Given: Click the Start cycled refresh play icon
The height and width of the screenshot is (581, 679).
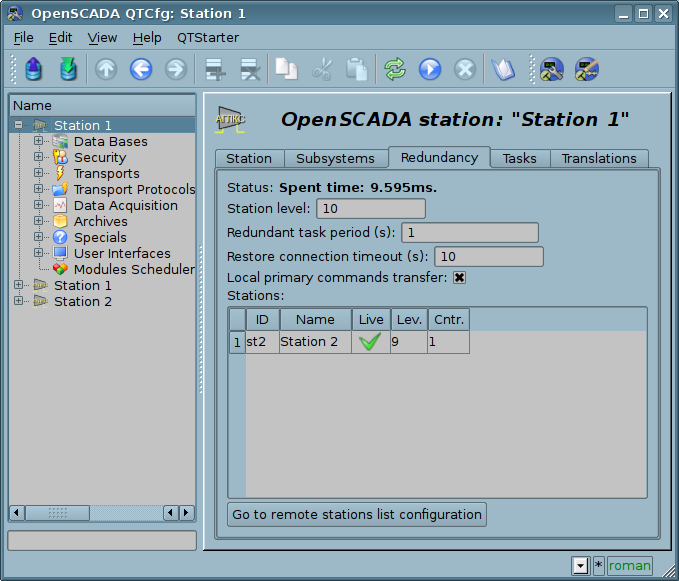Looking at the screenshot, I should [x=430, y=69].
